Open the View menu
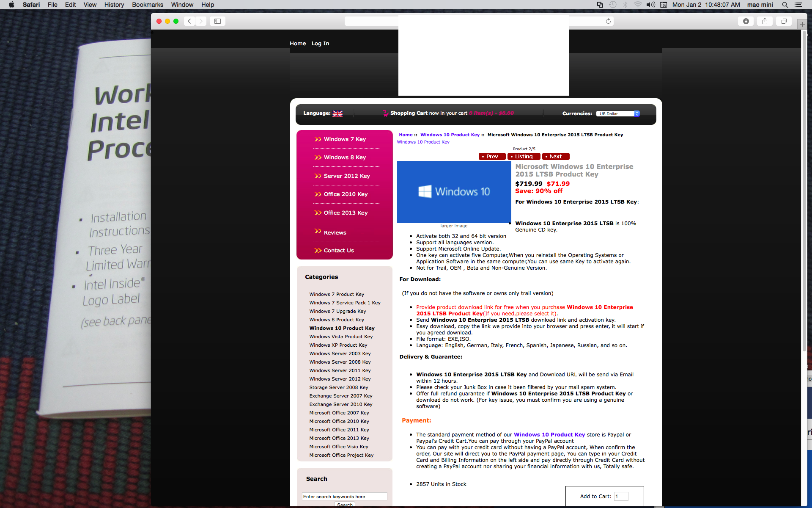This screenshot has height=508, width=812. click(x=90, y=5)
